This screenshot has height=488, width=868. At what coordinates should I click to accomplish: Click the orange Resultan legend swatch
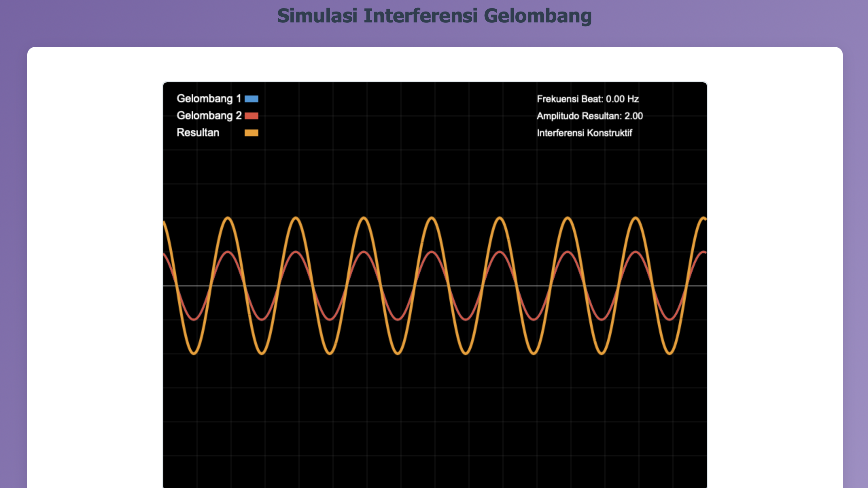click(251, 133)
